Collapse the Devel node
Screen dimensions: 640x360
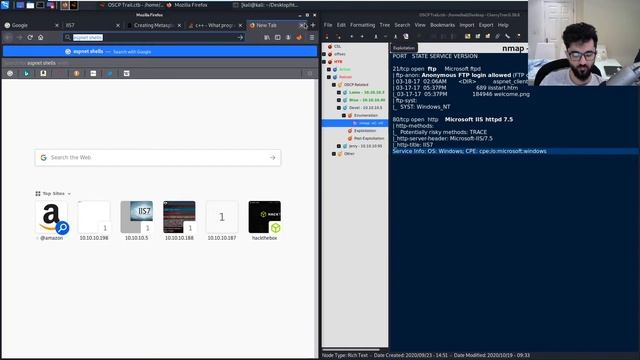point(339,108)
